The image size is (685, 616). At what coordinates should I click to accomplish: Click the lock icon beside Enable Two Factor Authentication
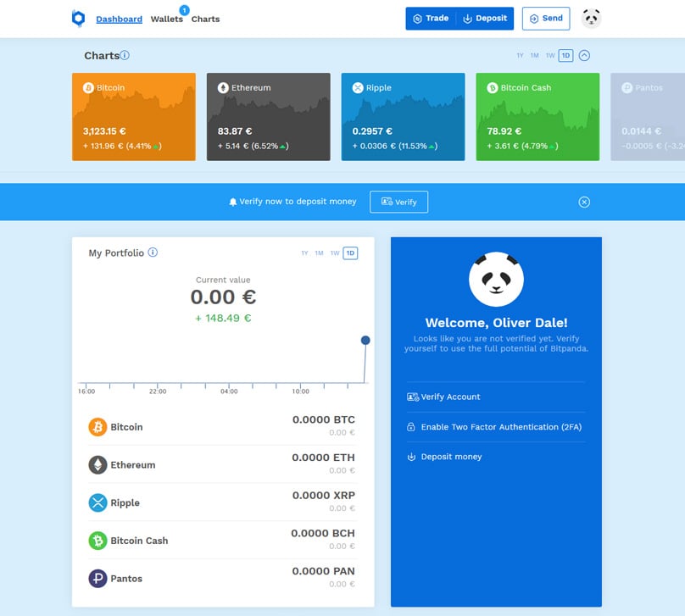410,427
